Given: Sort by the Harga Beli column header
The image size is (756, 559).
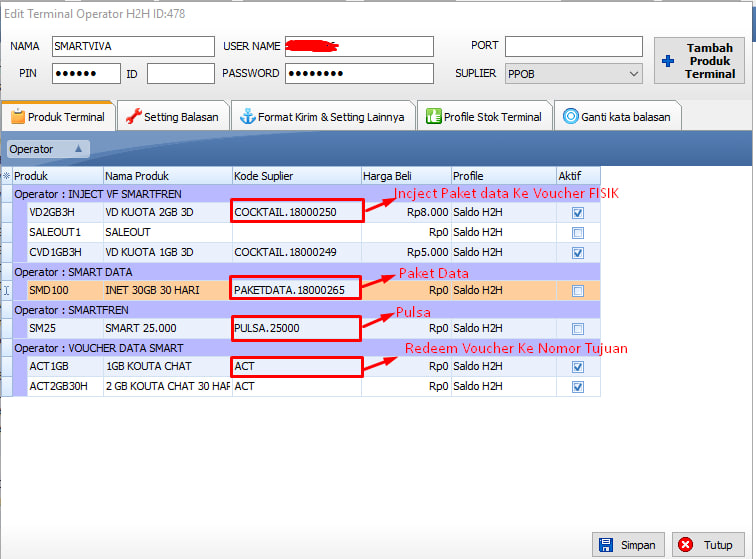Looking at the screenshot, I should 405,175.
